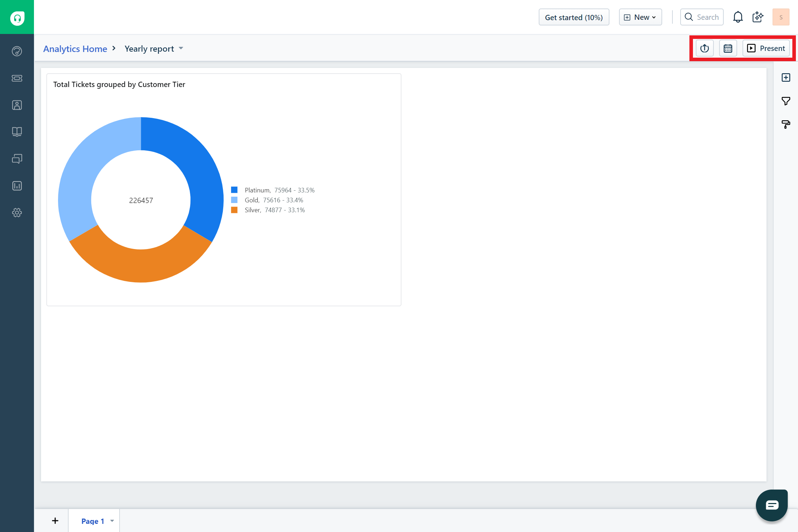This screenshot has height=532, width=798.
Task: Open the filter funnel icon
Action: 786,101
